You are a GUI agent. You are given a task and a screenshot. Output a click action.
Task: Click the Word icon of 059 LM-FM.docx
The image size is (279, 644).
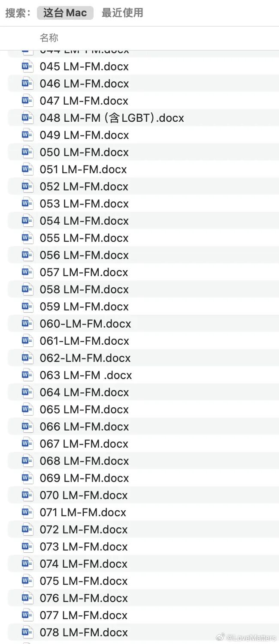pyautogui.click(x=27, y=307)
